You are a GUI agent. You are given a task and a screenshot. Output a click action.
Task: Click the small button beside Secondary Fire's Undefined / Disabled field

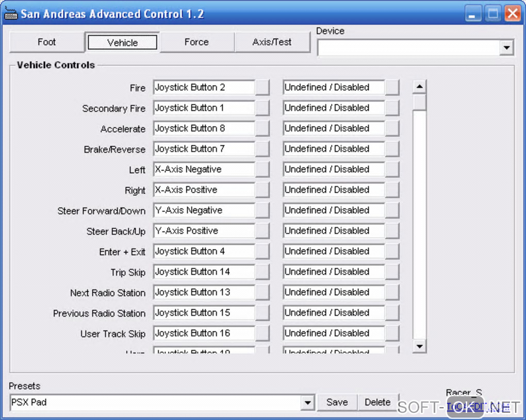tap(392, 108)
